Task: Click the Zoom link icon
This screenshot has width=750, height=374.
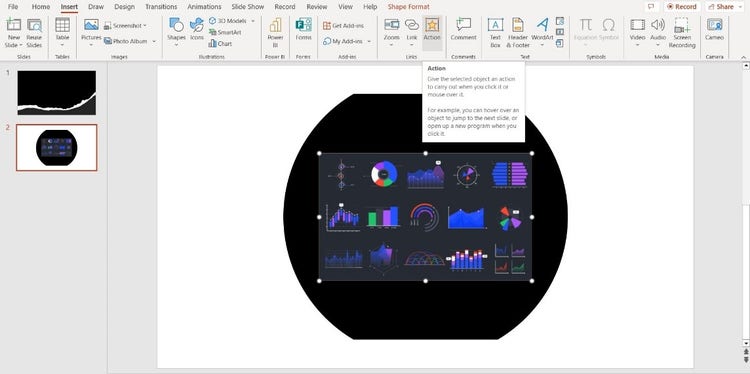Action: (392, 25)
